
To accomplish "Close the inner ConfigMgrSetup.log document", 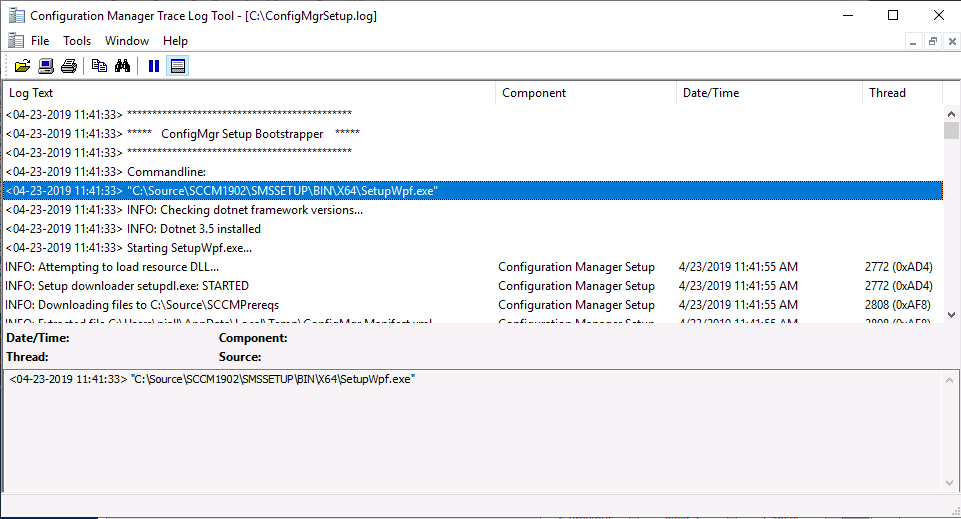I will pos(952,42).
